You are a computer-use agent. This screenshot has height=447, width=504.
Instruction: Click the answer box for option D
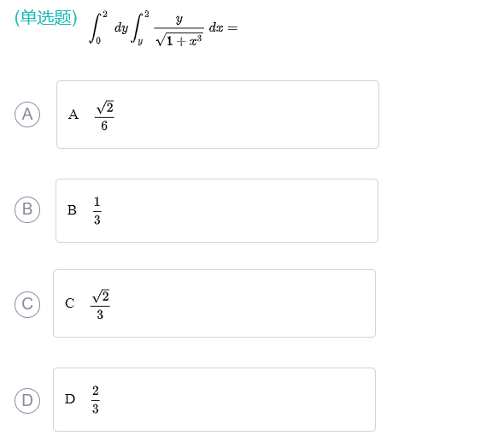point(214,399)
